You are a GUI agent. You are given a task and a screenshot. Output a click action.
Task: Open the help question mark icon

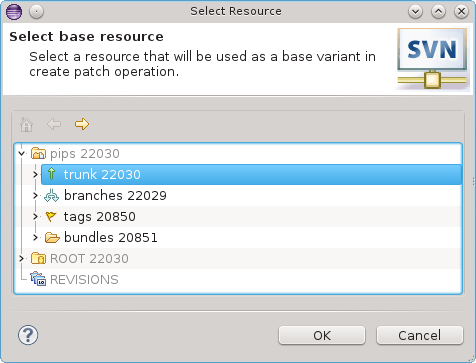click(x=28, y=335)
